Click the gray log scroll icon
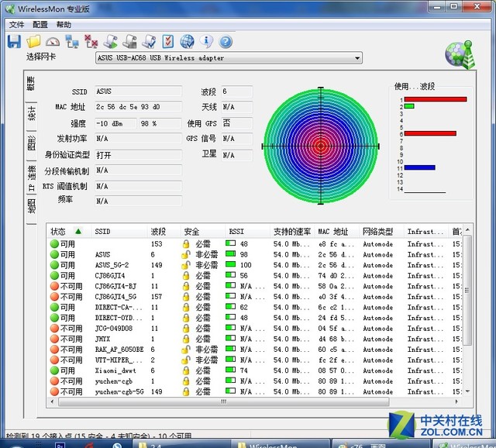The height and width of the screenshot is (448, 496). [129, 41]
